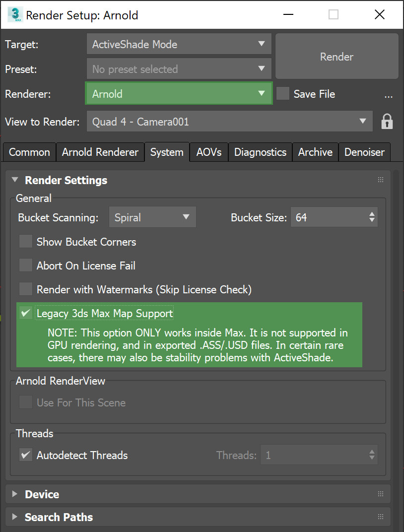This screenshot has width=404, height=532.
Task: Toggle the View to Render lock icon
Action: click(x=387, y=122)
